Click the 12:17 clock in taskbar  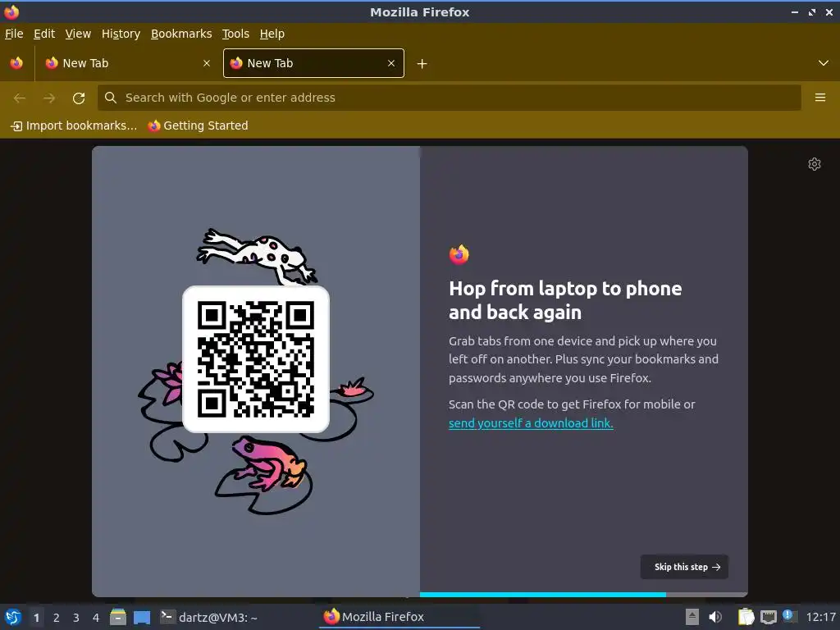(820, 617)
